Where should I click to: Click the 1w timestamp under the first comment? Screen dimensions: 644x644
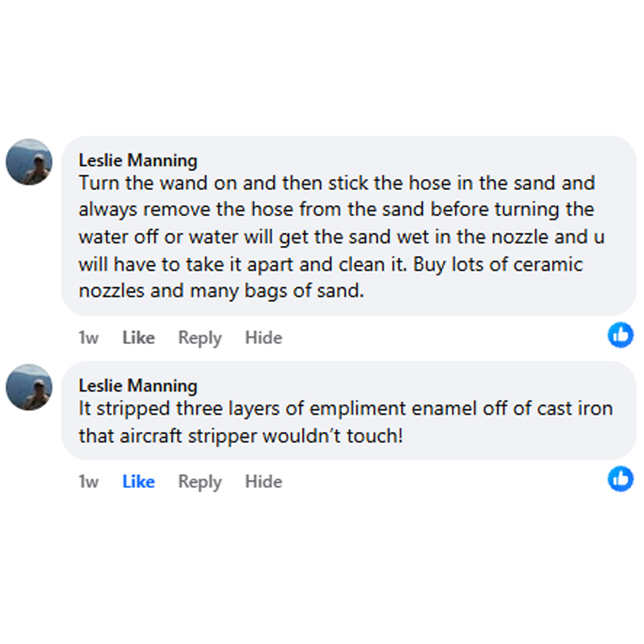[88, 338]
